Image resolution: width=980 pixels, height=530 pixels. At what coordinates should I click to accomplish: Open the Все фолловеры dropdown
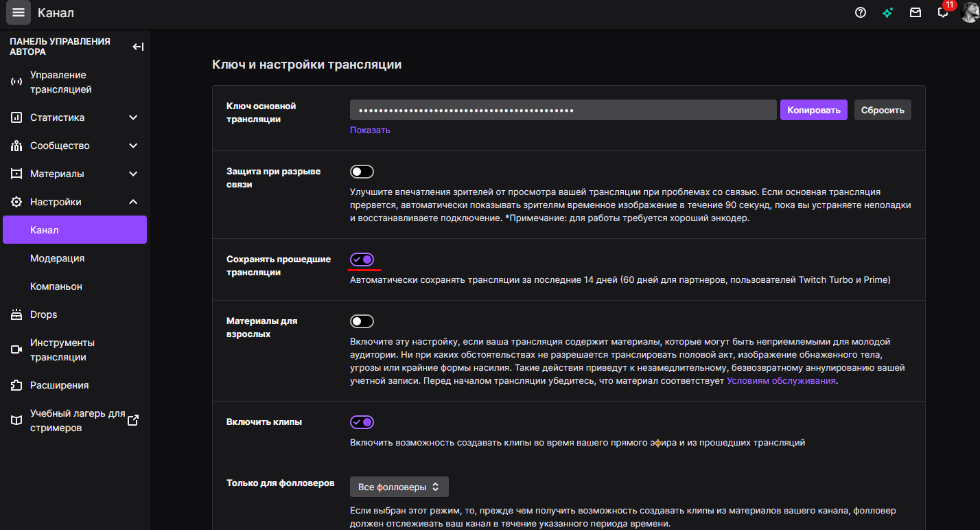click(399, 487)
